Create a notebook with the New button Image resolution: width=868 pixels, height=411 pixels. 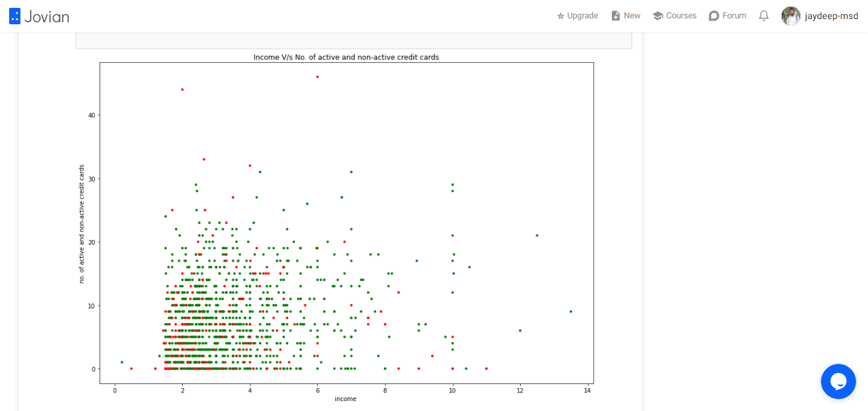pyautogui.click(x=626, y=16)
